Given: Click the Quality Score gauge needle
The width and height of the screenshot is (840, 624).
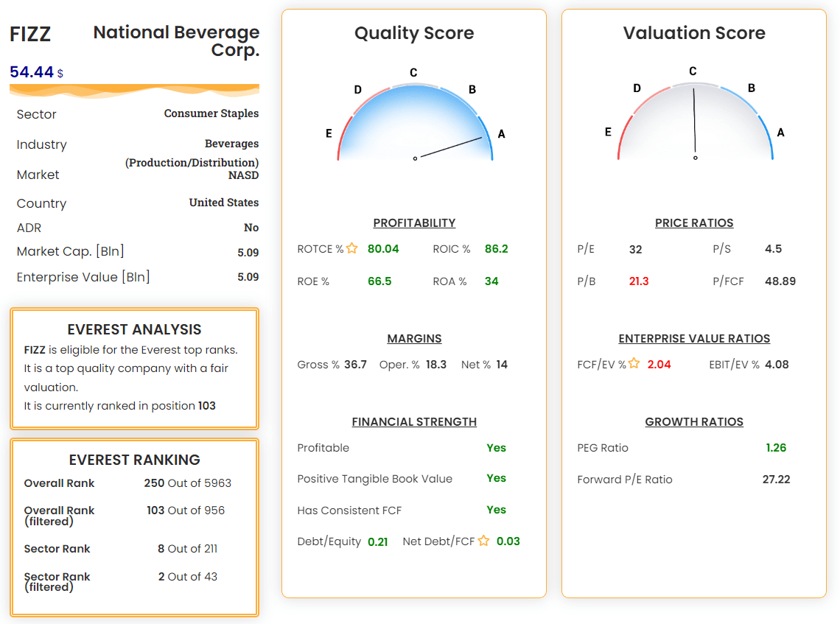Looking at the screenshot, I should tap(451, 147).
